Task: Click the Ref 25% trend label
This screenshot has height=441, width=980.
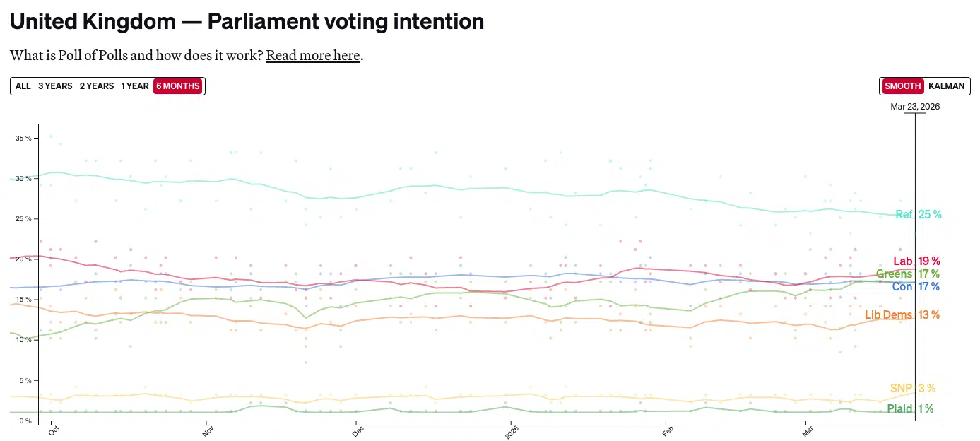Action: pos(918,214)
